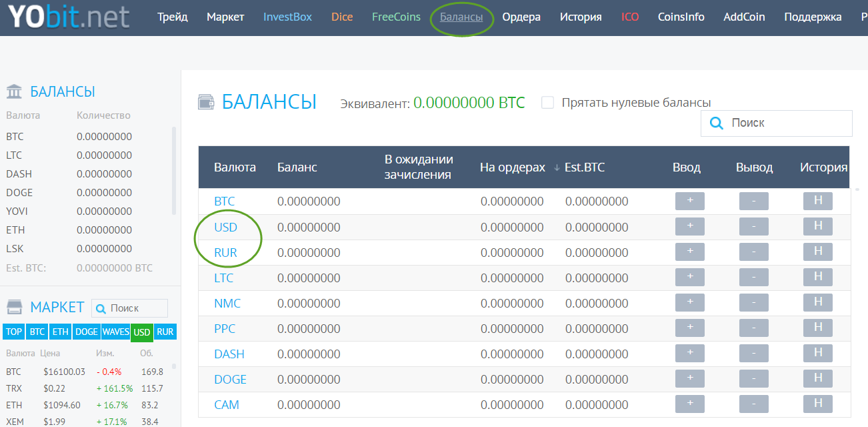Deposit CAM using the plus button
The image size is (868, 427).
[x=690, y=404]
